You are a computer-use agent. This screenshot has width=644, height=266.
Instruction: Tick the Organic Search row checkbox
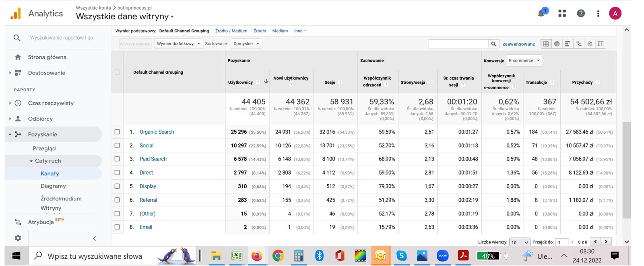pyautogui.click(x=117, y=132)
